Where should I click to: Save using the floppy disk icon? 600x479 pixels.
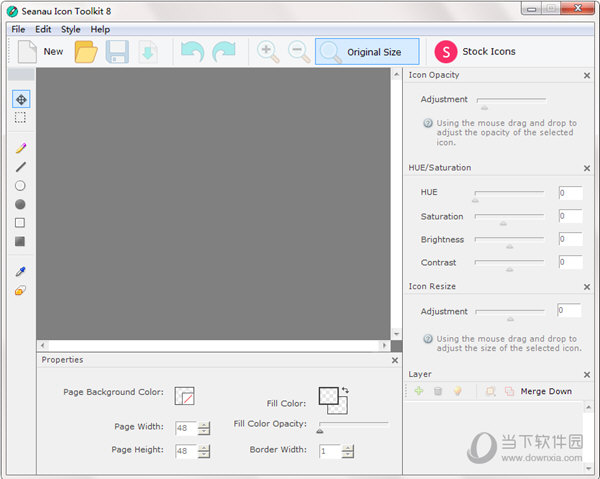[x=117, y=52]
